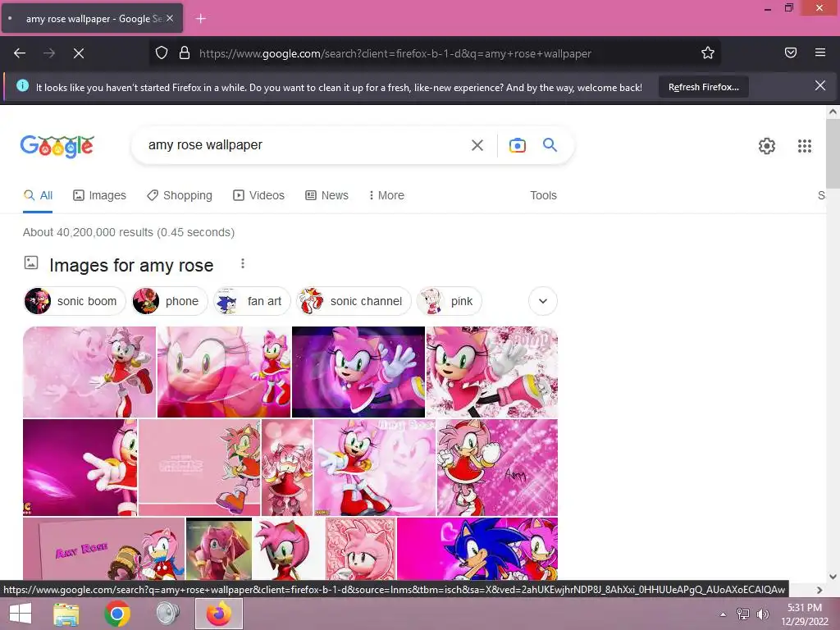Expand more image filter chips
This screenshot has width=840, height=630.
[543, 301]
